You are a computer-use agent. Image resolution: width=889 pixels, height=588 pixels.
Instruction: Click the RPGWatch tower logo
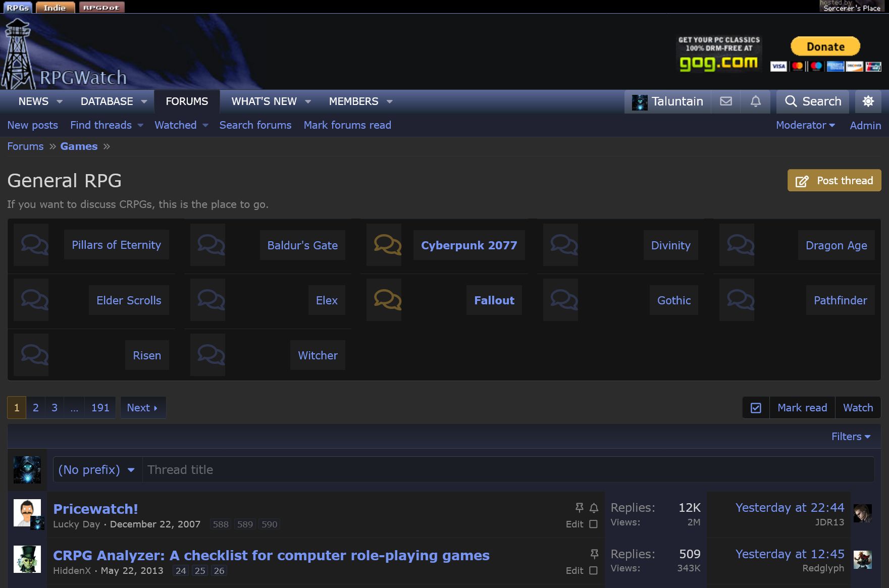[64, 54]
